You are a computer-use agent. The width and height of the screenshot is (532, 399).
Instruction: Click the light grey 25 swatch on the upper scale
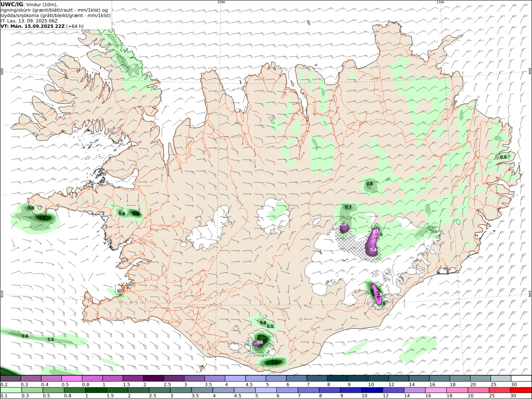coord(501,378)
